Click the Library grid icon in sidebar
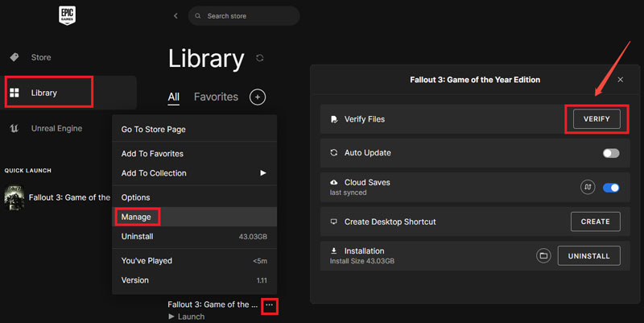644x323 pixels. [14, 93]
